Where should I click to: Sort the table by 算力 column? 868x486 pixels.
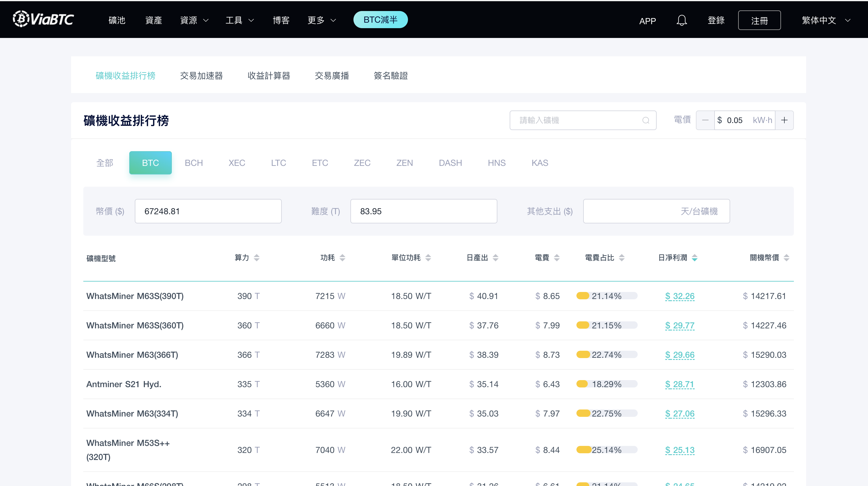click(257, 258)
